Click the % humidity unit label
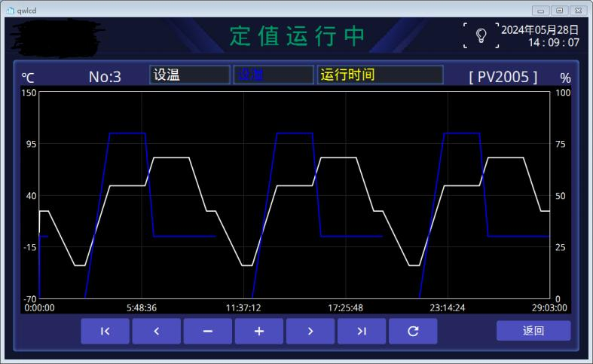Screen dimensions: 593x364 pos(565,78)
